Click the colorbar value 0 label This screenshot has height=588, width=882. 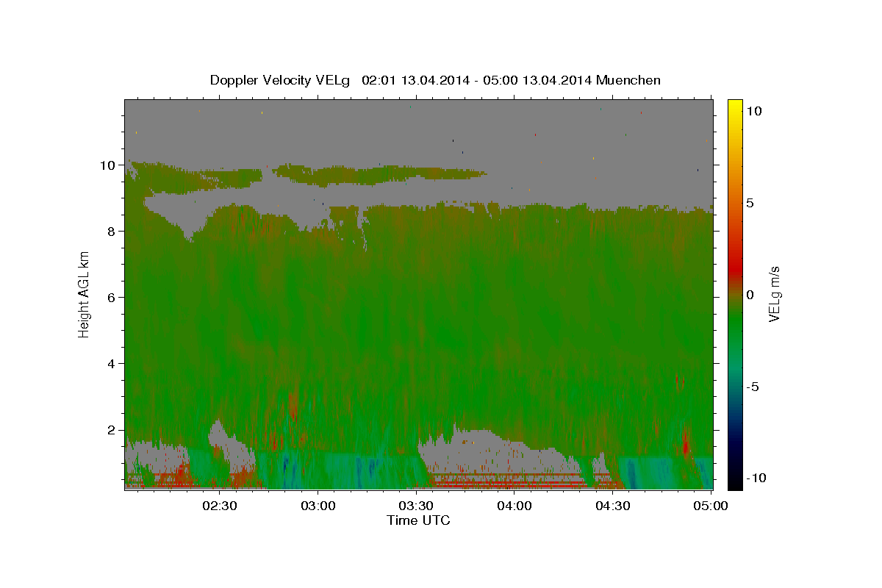coord(750,295)
